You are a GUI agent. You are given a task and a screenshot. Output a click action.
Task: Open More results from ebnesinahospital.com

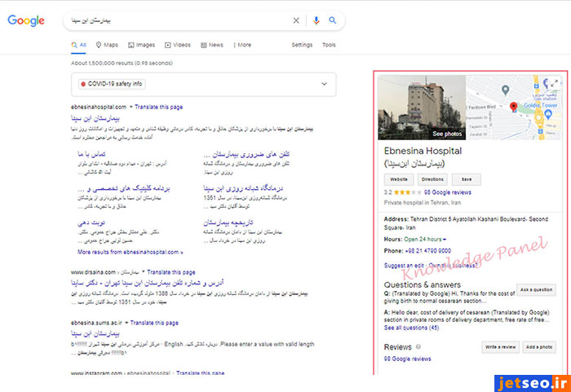tap(130, 253)
